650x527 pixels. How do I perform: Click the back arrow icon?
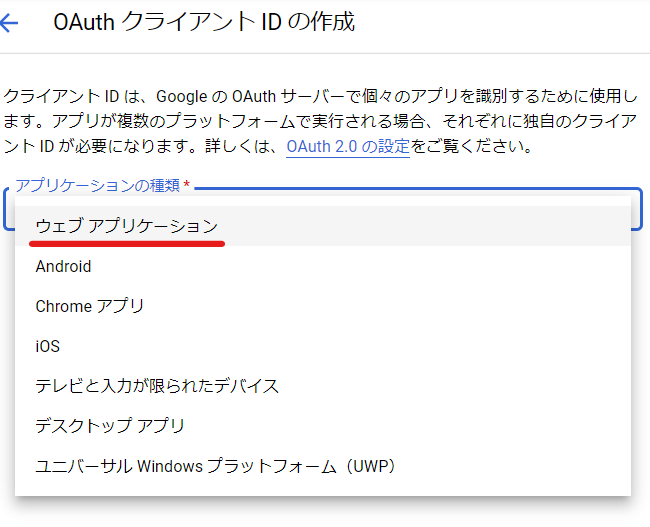coord(8,22)
